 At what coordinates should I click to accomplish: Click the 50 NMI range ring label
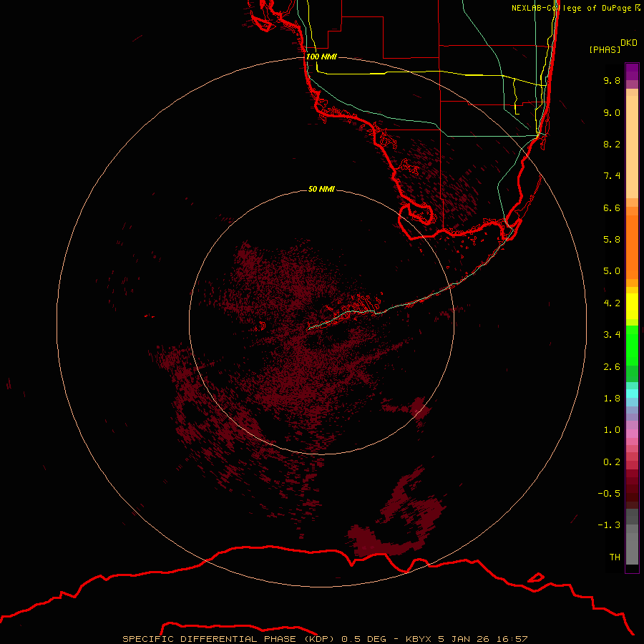[x=321, y=190]
